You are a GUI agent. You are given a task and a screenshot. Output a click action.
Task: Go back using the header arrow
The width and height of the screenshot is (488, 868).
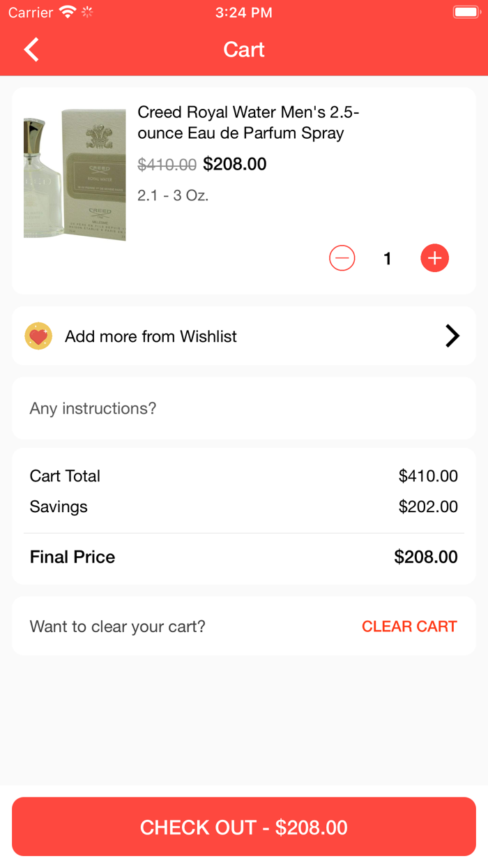point(31,50)
